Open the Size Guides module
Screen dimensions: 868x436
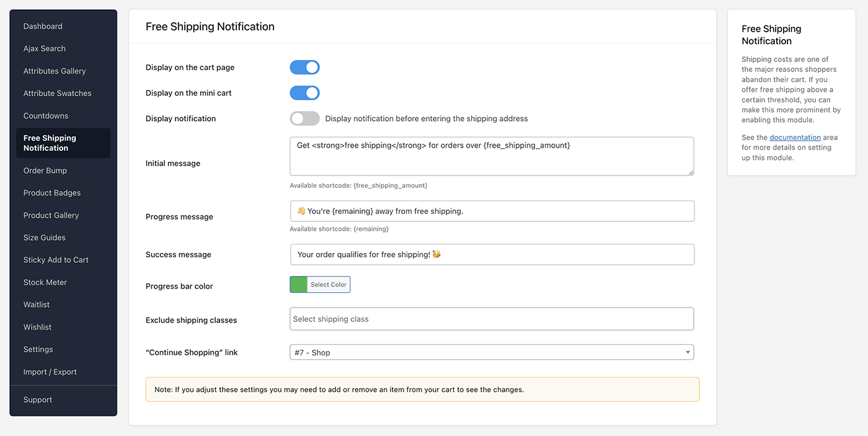pyautogui.click(x=45, y=237)
